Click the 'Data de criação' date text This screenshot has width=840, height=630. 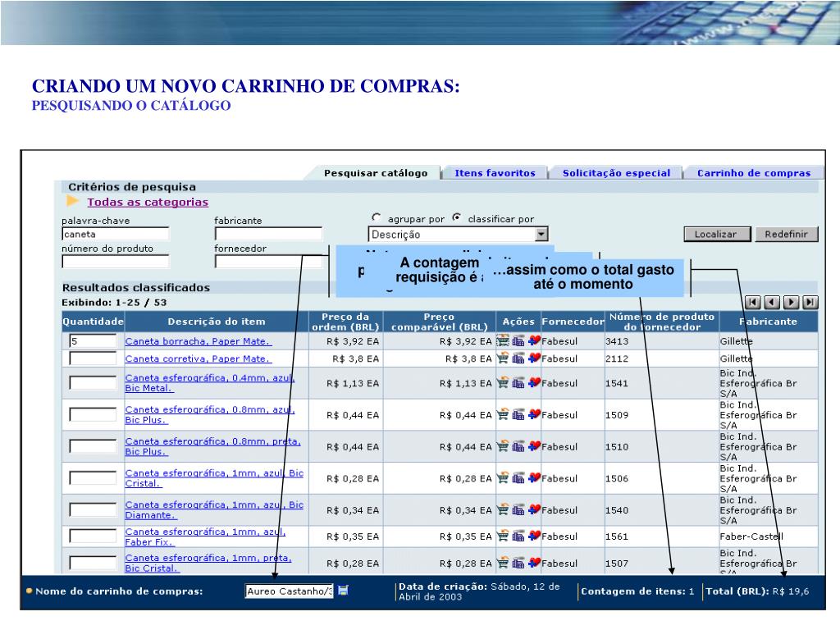(x=479, y=591)
